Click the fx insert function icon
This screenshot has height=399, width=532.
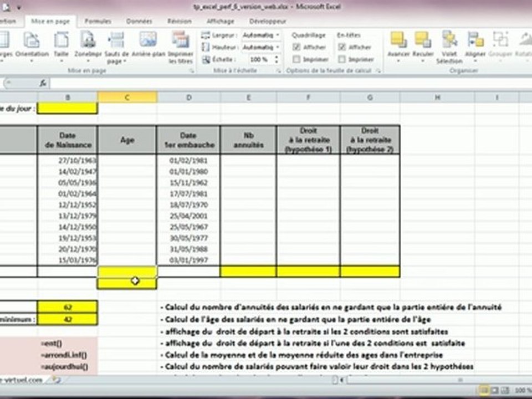point(43,83)
